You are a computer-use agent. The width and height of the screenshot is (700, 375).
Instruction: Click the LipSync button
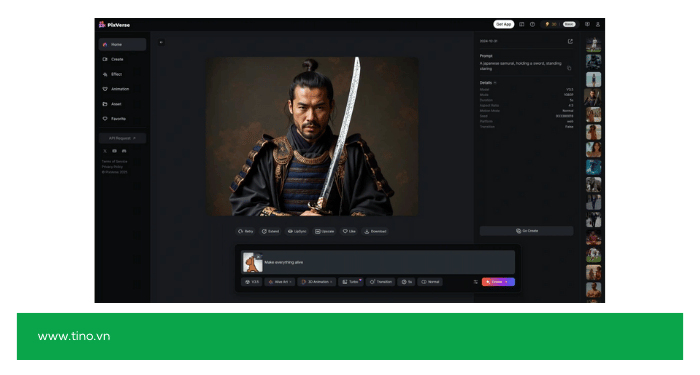(297, 231)
